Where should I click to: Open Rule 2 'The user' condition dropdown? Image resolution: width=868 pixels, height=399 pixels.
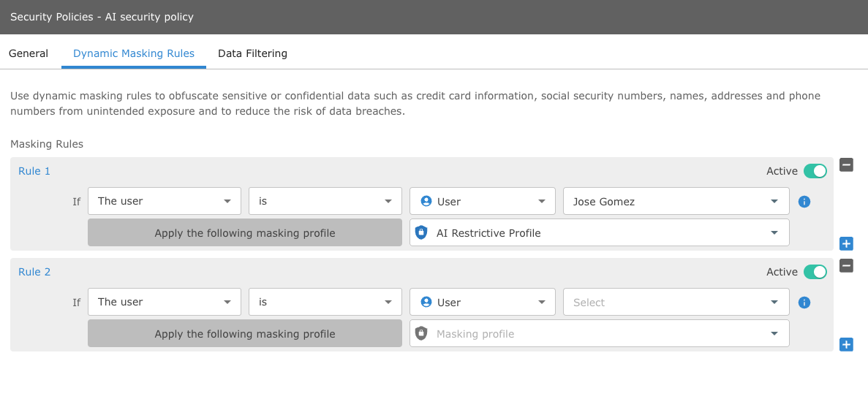click(x=164, y=302)
